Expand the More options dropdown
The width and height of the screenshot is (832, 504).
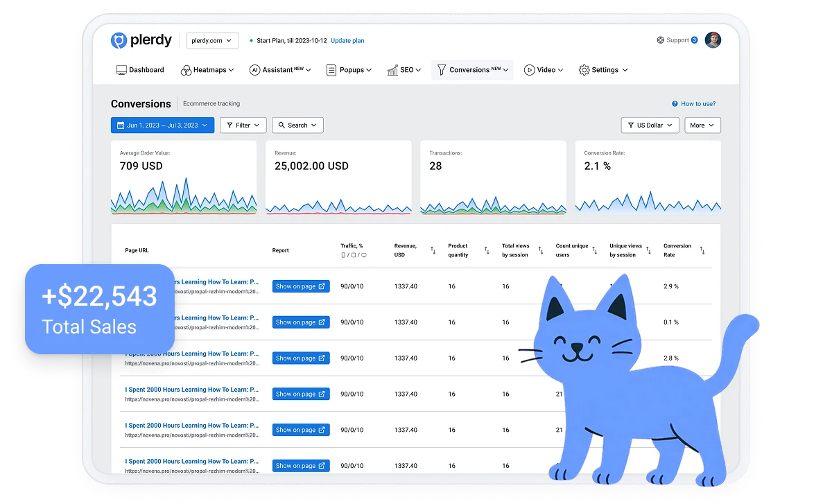click(702, 125)
